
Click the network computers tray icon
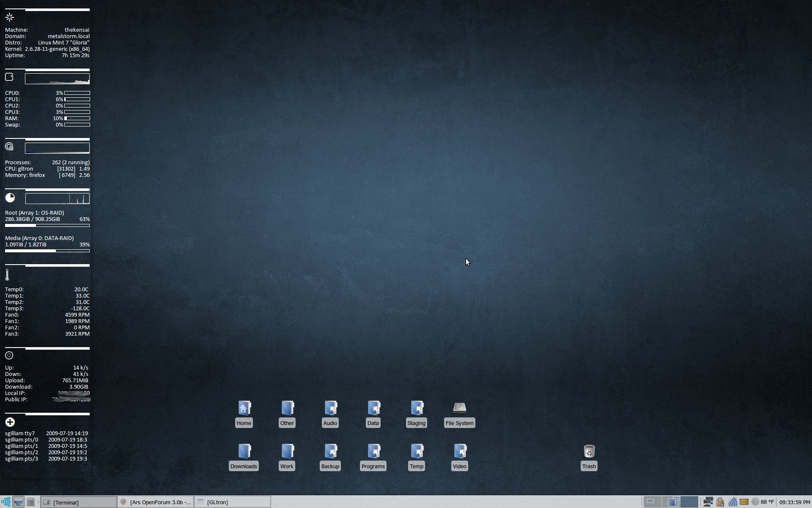(708, 502)
